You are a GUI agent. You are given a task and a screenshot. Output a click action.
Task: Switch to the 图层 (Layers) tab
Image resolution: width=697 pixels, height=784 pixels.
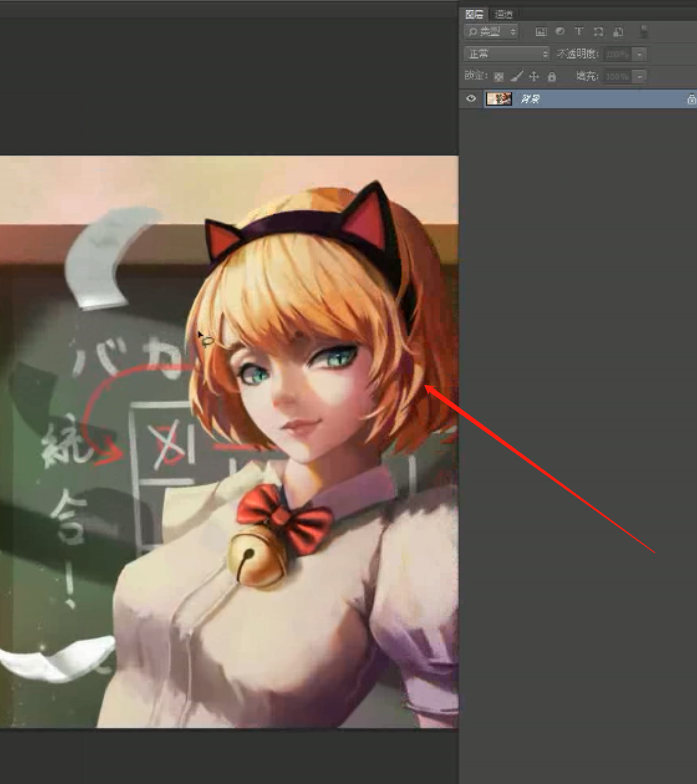pos(474,14)
